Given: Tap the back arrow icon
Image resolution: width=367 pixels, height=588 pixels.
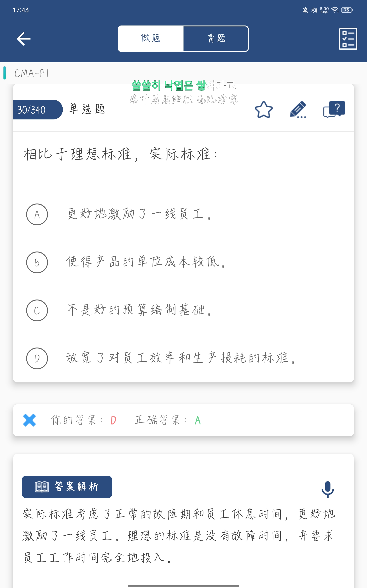Looking at the screenshot, I should tap(24, 39).
